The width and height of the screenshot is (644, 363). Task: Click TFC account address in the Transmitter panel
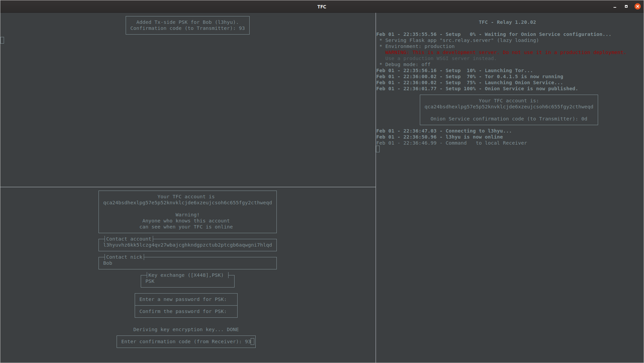[188, 203]
